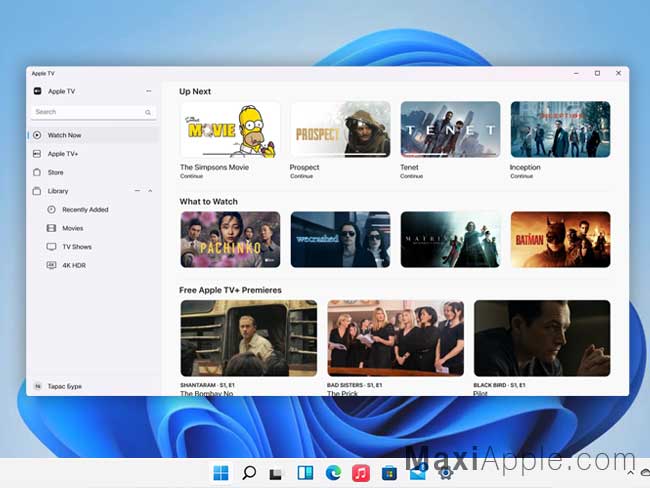Launch Microsoft Edge from the taskbar

[333, 473]
